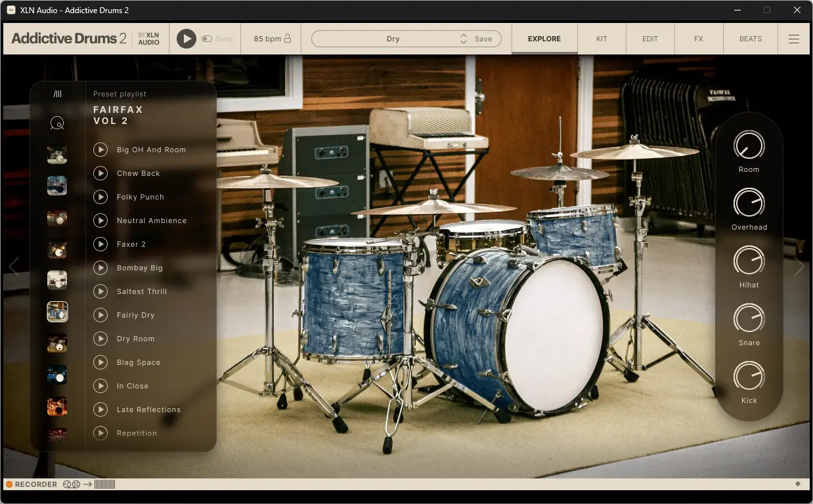
Task: Open the hamburger menu at top right
Action: click(x=793, y=38)
